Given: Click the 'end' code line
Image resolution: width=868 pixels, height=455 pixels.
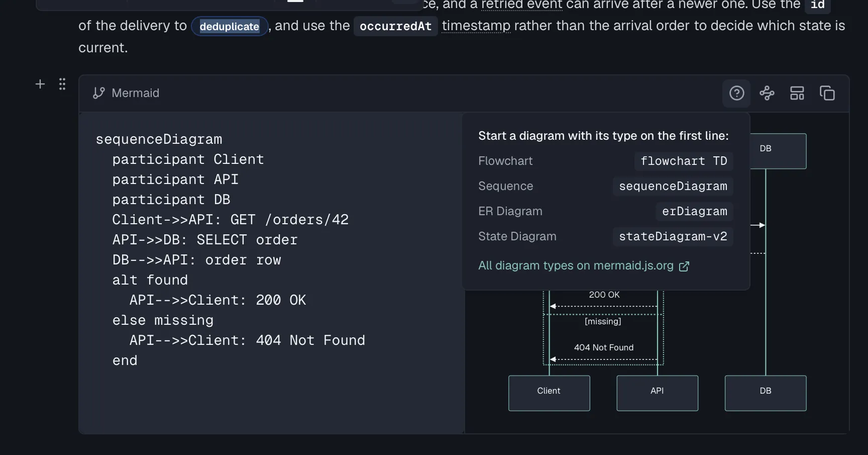Looking at the screenshot, I should click(x=125, y=360).
